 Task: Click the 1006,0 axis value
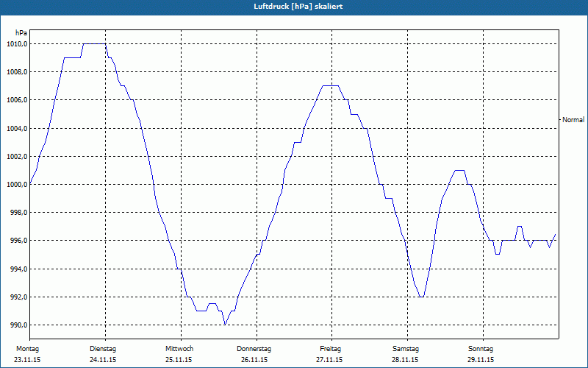pos(17,100)
